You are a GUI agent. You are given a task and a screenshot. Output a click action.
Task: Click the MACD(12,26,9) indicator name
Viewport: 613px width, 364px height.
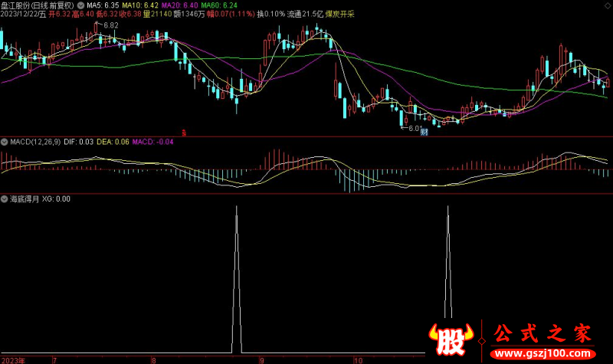35,142
